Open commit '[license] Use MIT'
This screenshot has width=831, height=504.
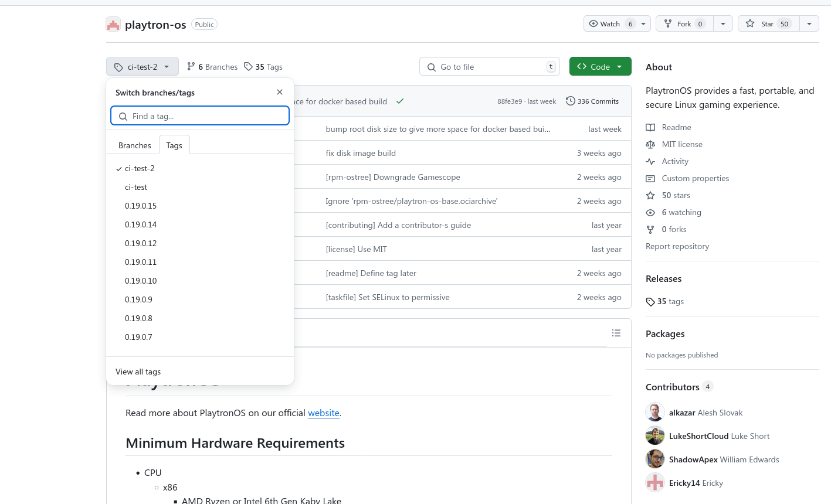click(356, 249)
